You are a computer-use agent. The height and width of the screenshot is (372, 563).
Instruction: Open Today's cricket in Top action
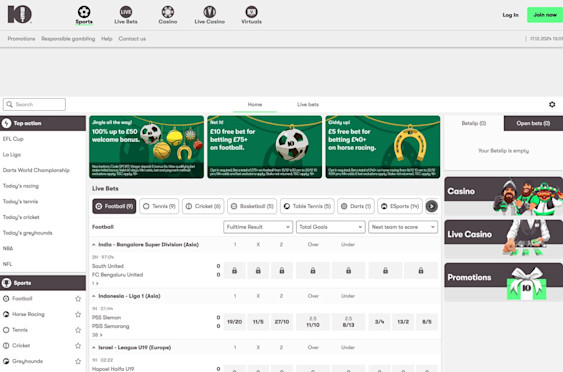(21, 217)
